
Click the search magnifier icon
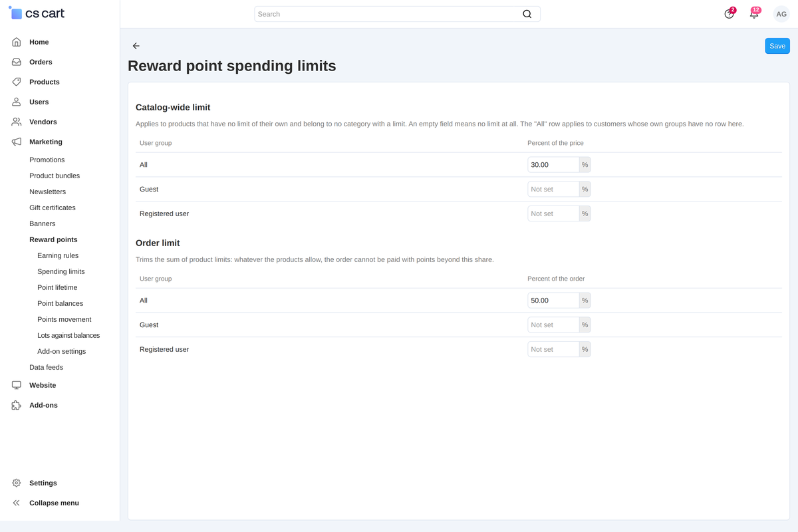(x=527, y=14)
